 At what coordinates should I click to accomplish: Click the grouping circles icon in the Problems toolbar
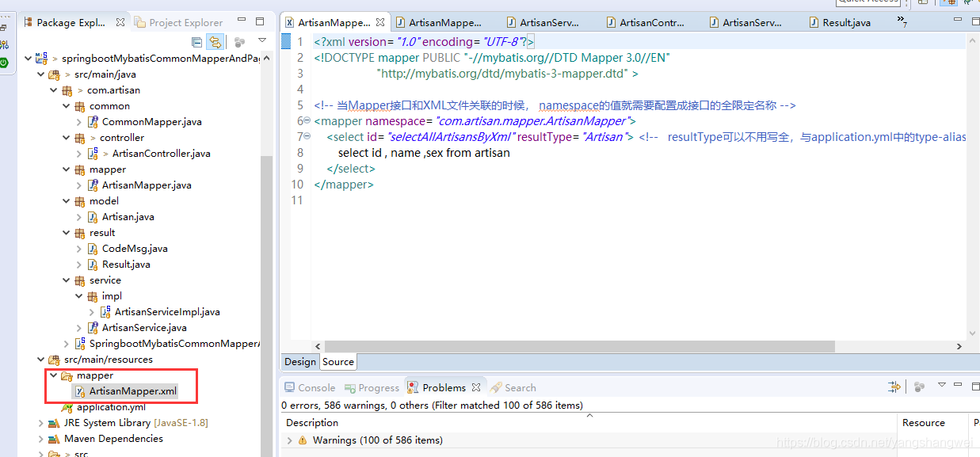[x=917, y=387]
